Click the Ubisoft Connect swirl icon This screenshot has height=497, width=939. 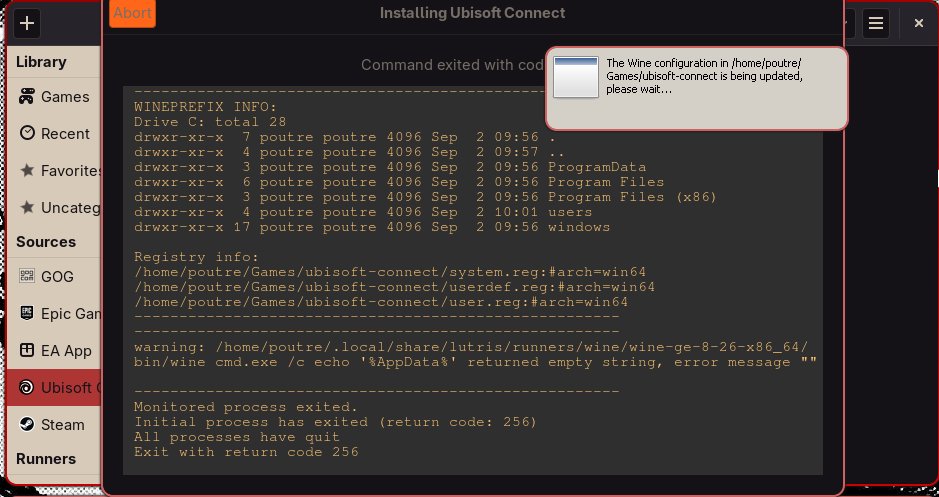coord(26,387)
